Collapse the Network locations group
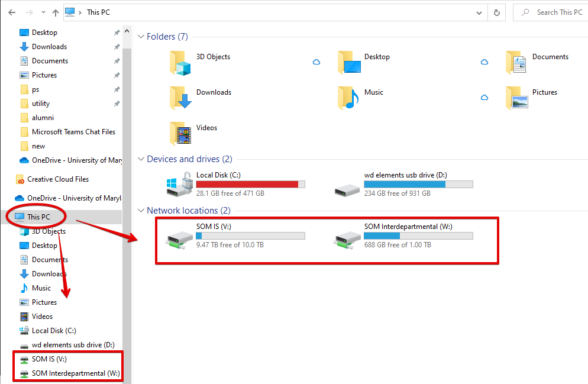The width and height of the screenshot is (588, 384). pos(141,211)
